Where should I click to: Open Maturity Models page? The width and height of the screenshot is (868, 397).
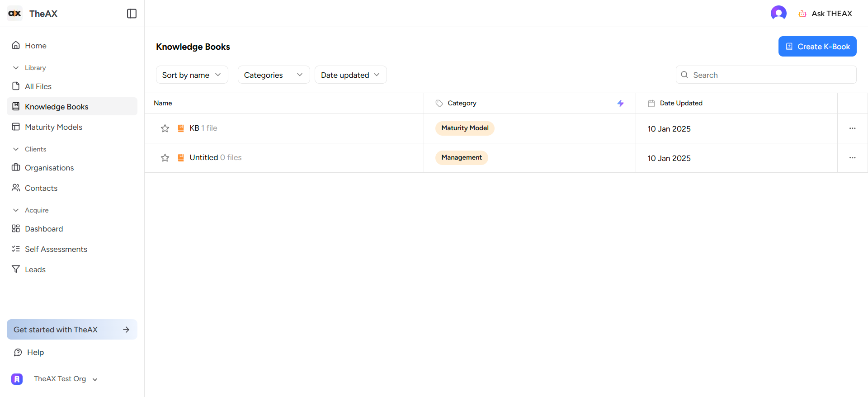point(72,127)
